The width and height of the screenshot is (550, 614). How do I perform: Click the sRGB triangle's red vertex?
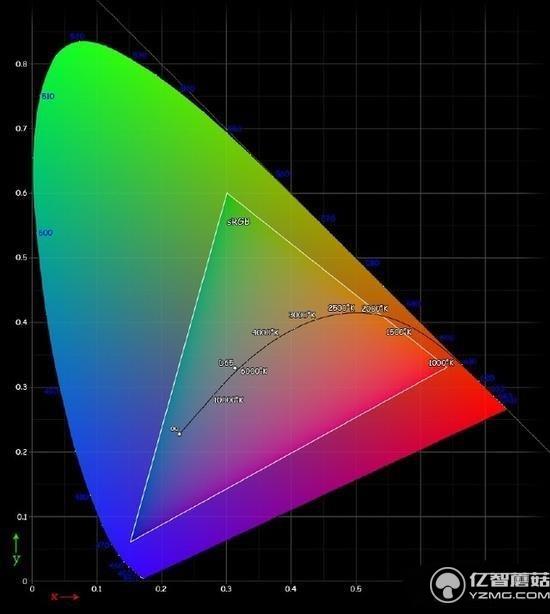tap(446, 367)
